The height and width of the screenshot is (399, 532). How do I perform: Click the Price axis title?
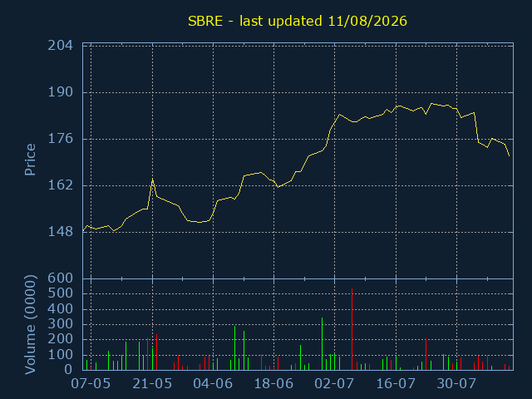click(x=30, y=160)
